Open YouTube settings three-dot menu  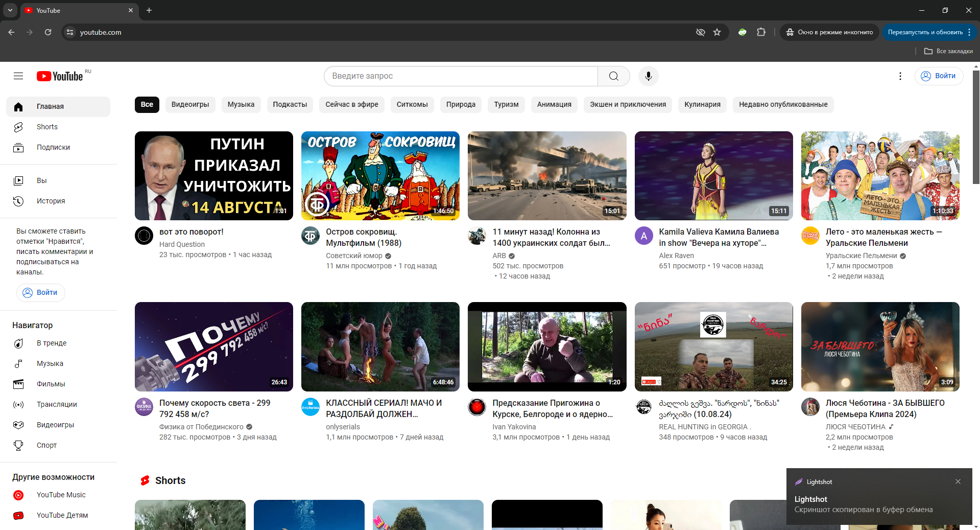[900, 76]
